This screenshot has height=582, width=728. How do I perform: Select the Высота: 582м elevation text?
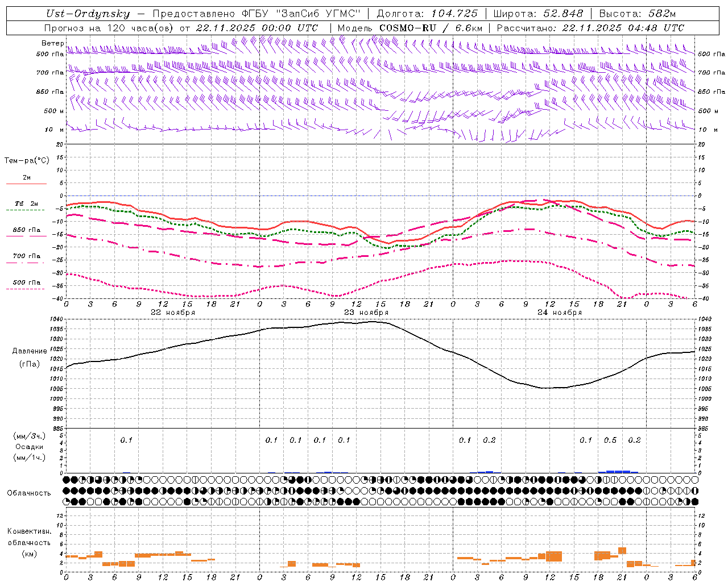click(x=638, y=14)
